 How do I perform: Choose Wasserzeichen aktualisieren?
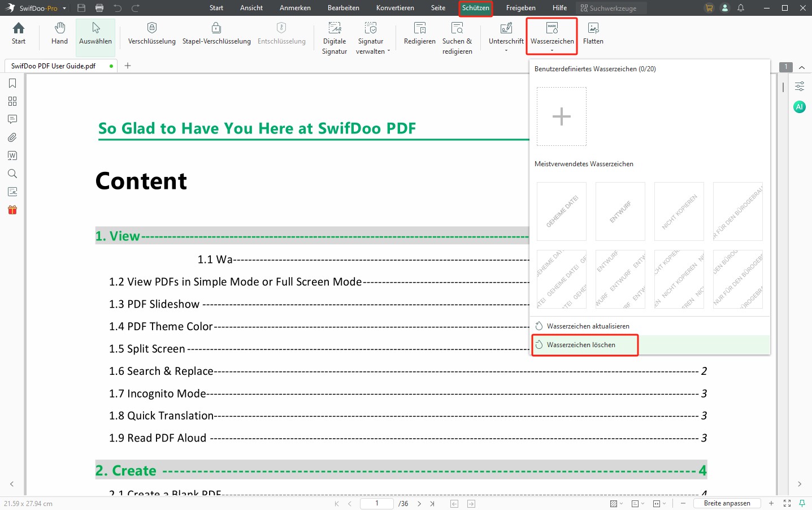pos(650,326)
